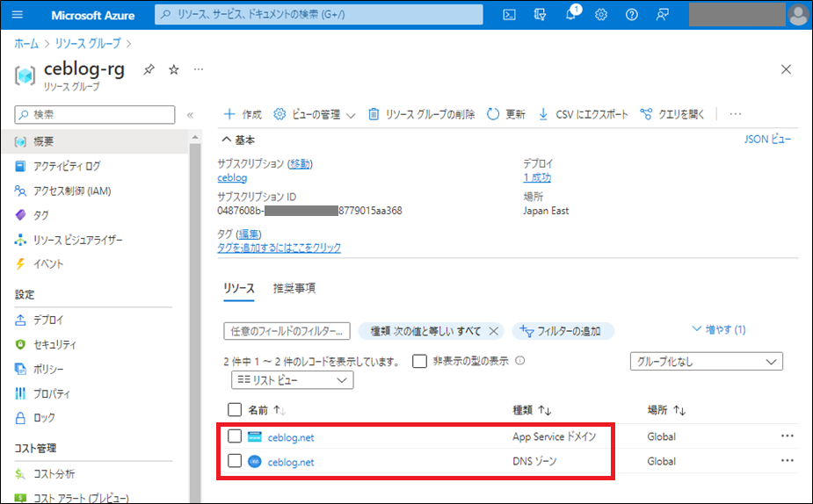
Task: Focus the left menu 検索 box
Action: pyautogui.click(x=95, y=114)
